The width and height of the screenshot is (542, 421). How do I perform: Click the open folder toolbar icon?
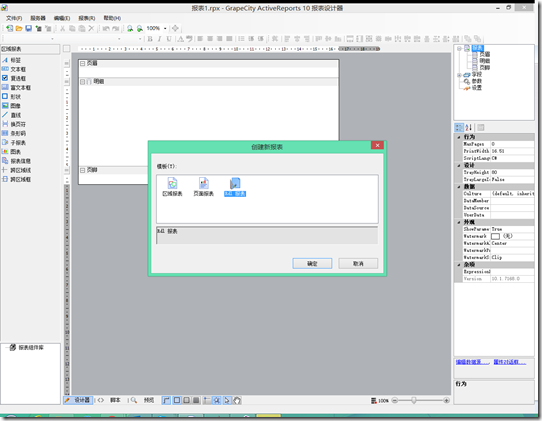click(19, 28)
